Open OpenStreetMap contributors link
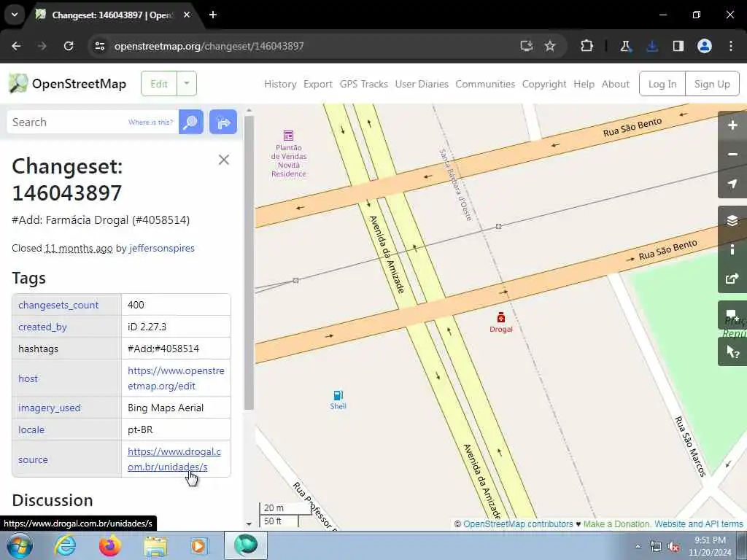The width and height of the screenshot is (747, 560). 519,524
